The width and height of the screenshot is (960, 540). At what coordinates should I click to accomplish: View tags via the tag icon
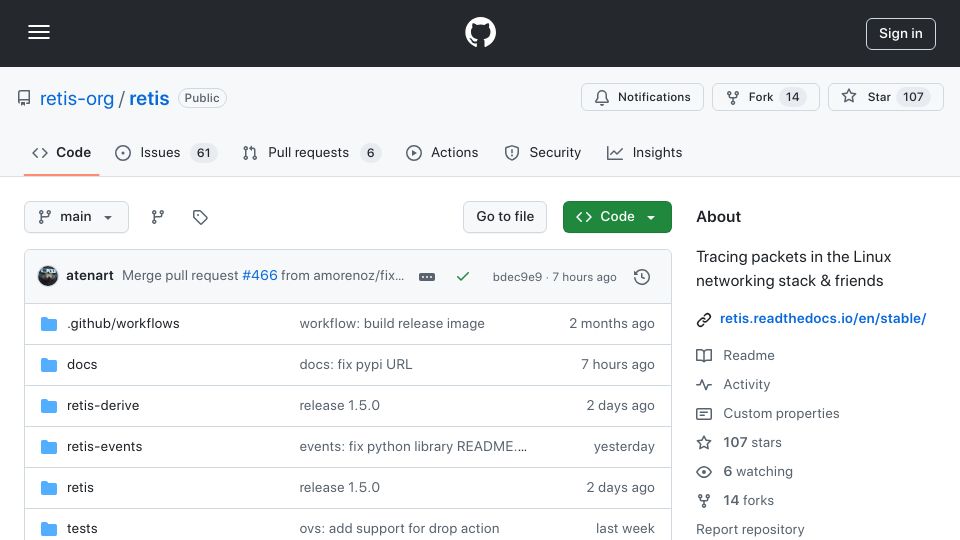pyautogui.click(x=200, y=217)
